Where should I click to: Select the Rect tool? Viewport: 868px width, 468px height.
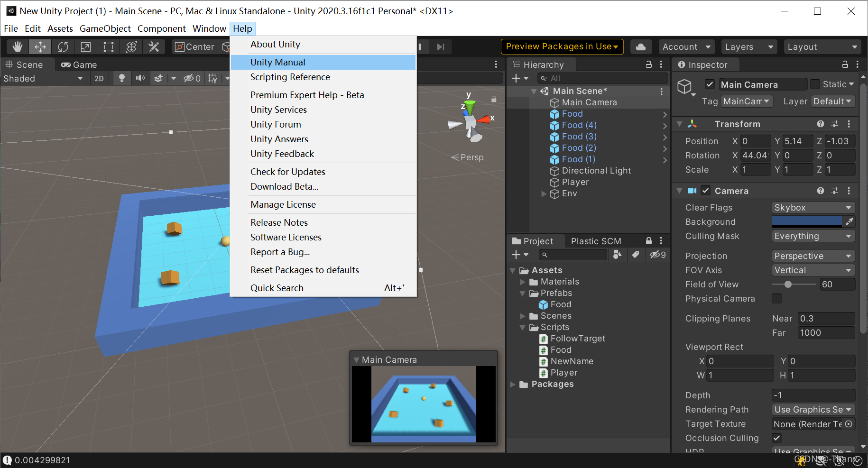[x=109, y=46]
